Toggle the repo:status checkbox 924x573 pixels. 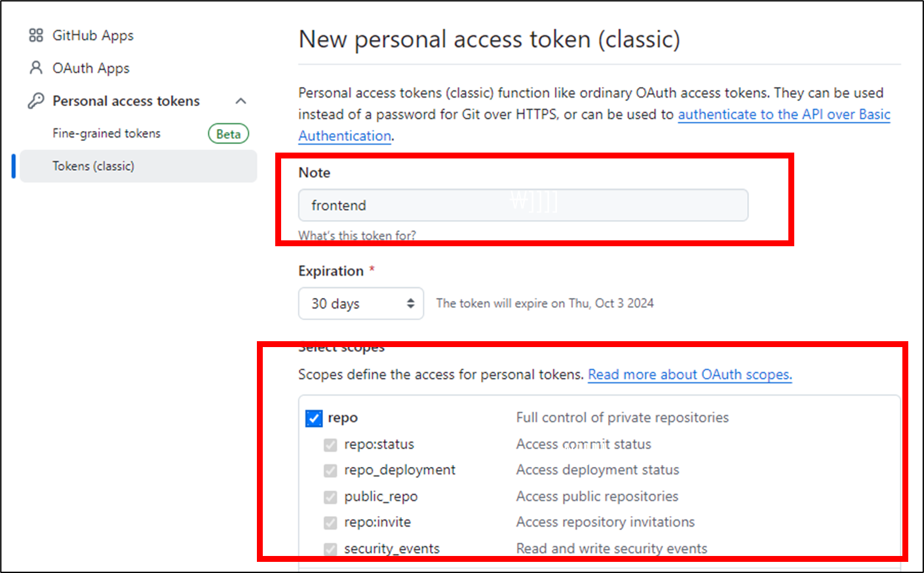pos(330,445)
